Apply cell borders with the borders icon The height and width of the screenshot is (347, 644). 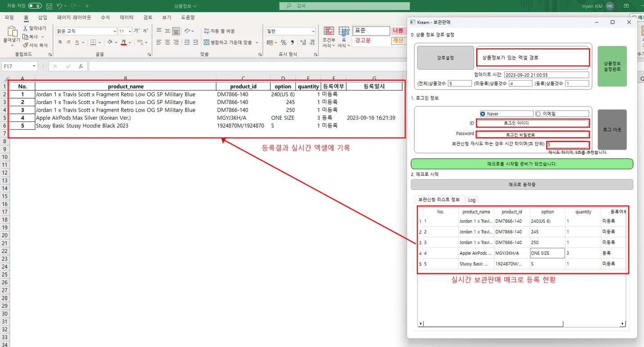click(93, 42)
